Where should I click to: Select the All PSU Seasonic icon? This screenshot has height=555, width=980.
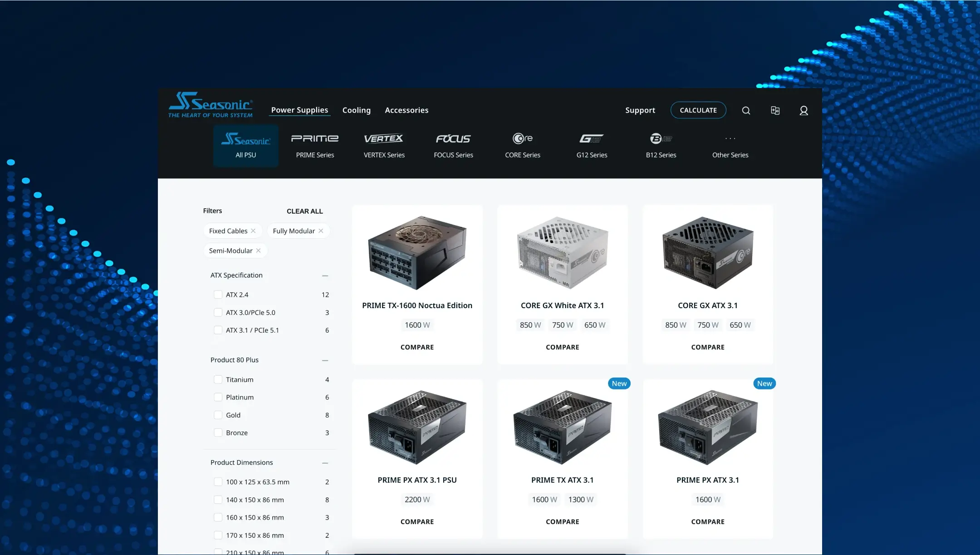pyautogui.click(x=246, y=139)
